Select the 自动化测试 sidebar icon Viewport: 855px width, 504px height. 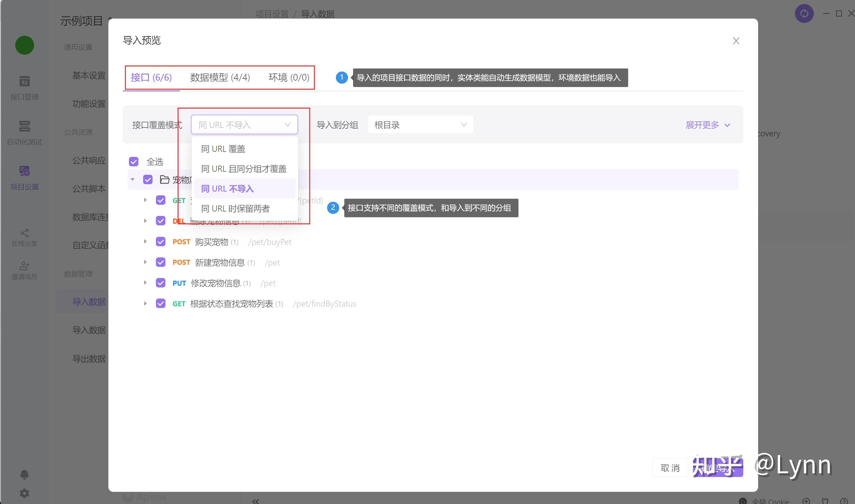click(24, 133)
